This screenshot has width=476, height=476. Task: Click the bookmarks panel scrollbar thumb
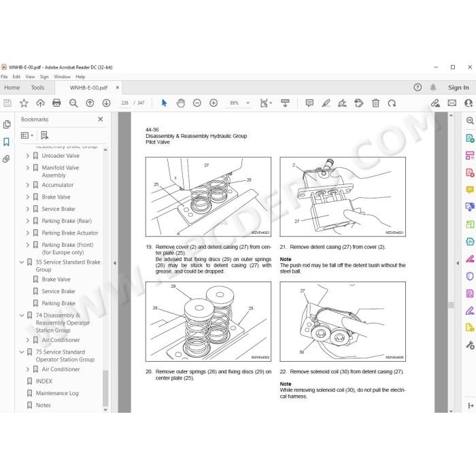click(105, 388)
